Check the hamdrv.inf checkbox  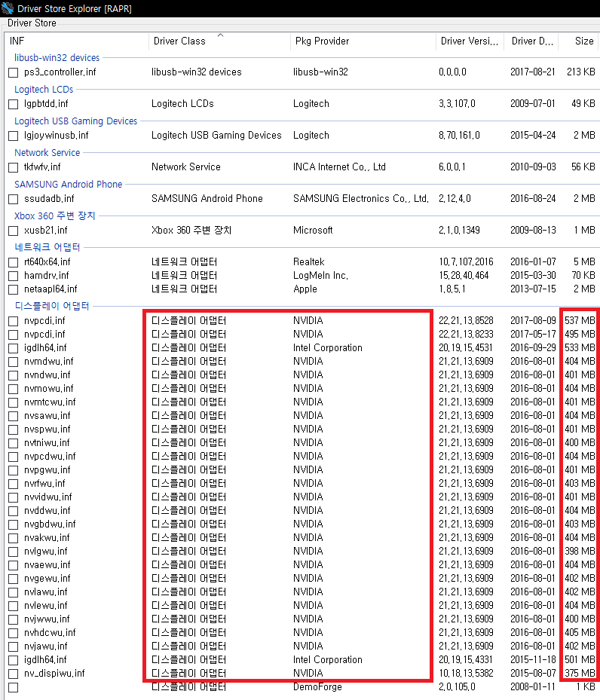point(14,276)
